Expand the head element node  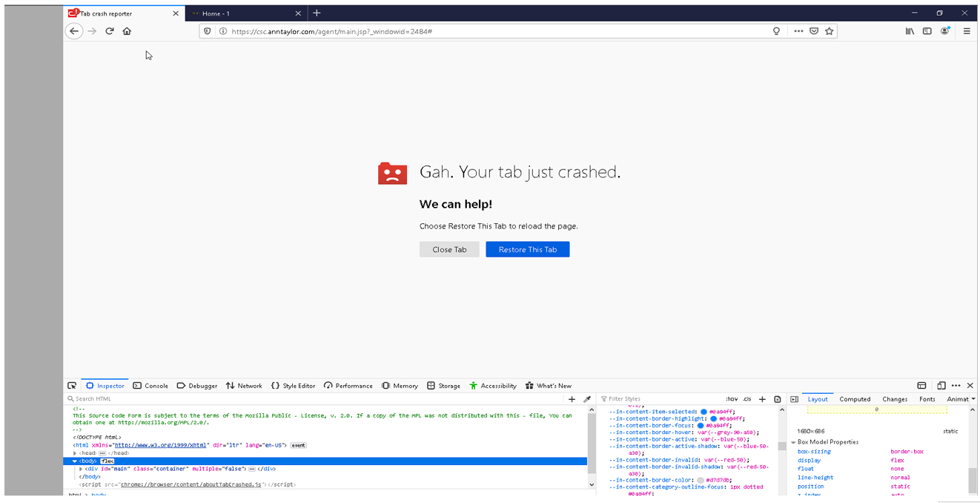click(75, 453)
